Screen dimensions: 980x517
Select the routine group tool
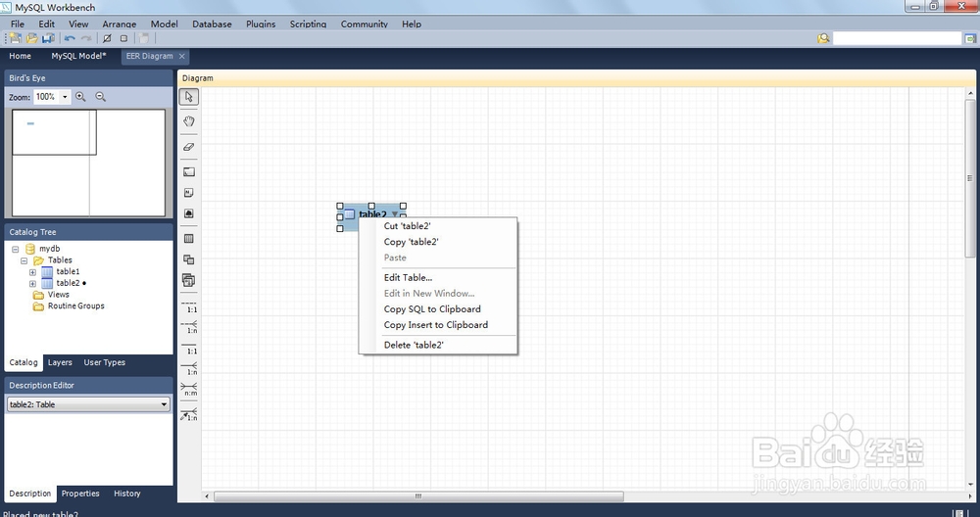click(x=189, y=280)
